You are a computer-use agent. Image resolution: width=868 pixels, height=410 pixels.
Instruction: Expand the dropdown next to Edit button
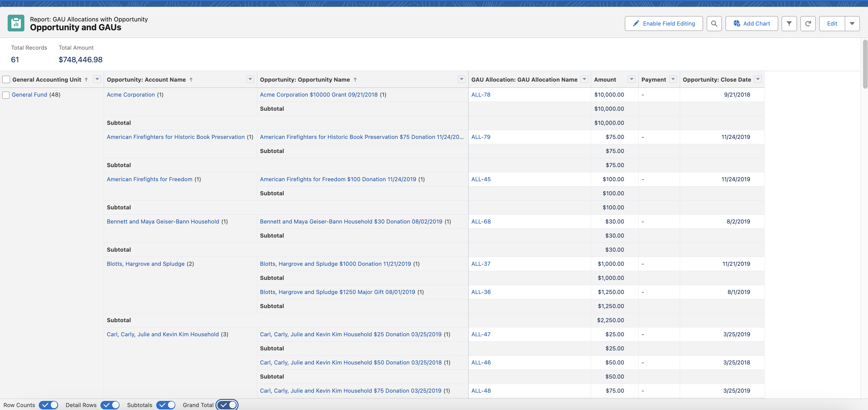click(852, 23)
